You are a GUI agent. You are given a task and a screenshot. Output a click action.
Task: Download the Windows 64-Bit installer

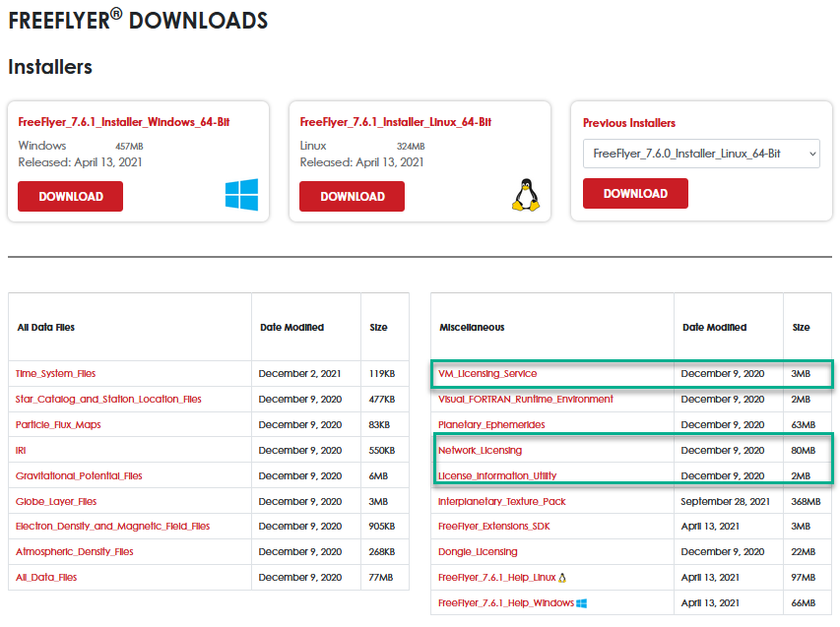pos(70,197)
